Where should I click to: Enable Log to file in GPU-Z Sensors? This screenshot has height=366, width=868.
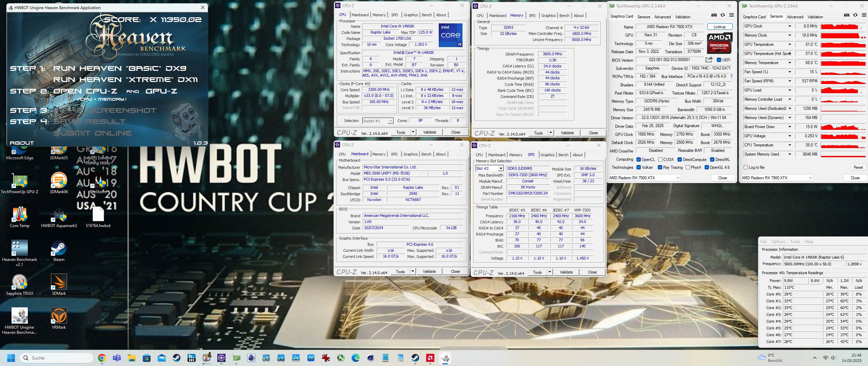(746, 167)
